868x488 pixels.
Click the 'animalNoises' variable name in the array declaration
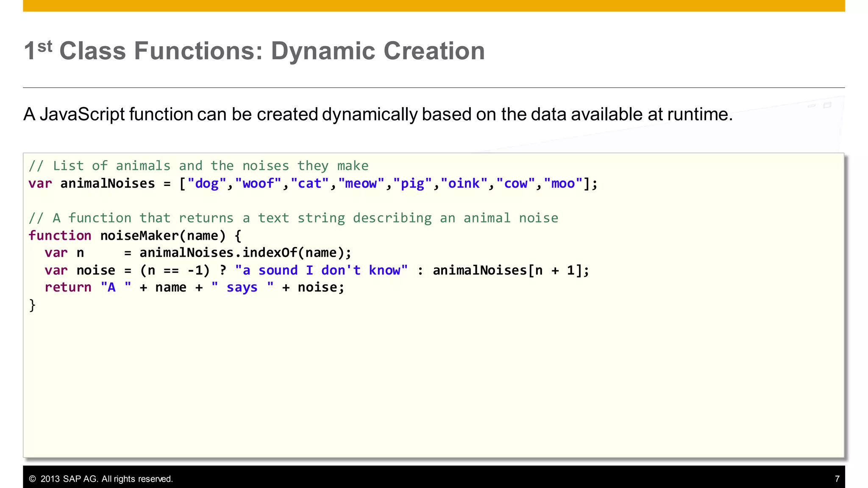click(108, 183)
